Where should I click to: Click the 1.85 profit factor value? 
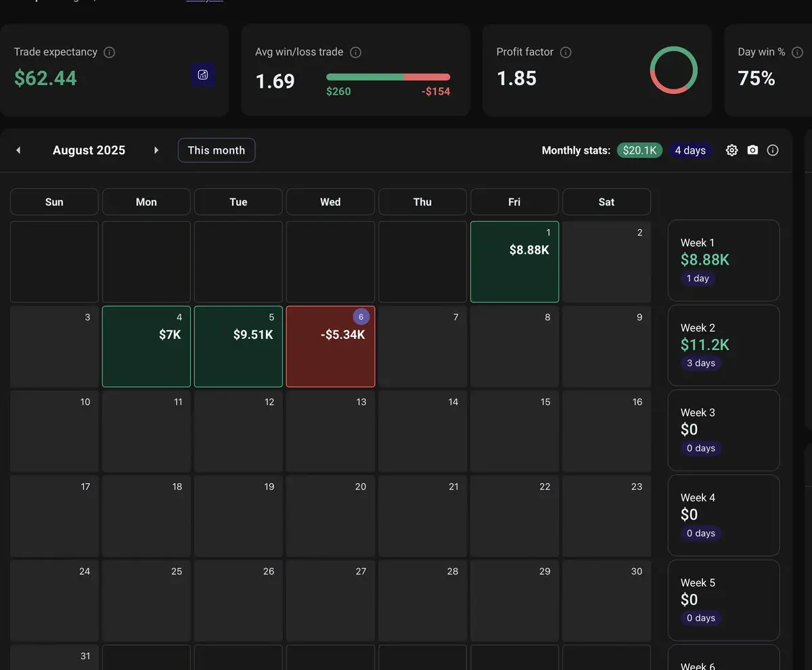(516, 79)
